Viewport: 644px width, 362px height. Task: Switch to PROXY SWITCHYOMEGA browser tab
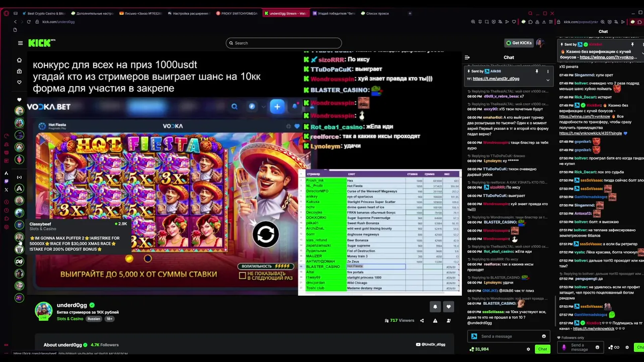[x=237, y=14]
